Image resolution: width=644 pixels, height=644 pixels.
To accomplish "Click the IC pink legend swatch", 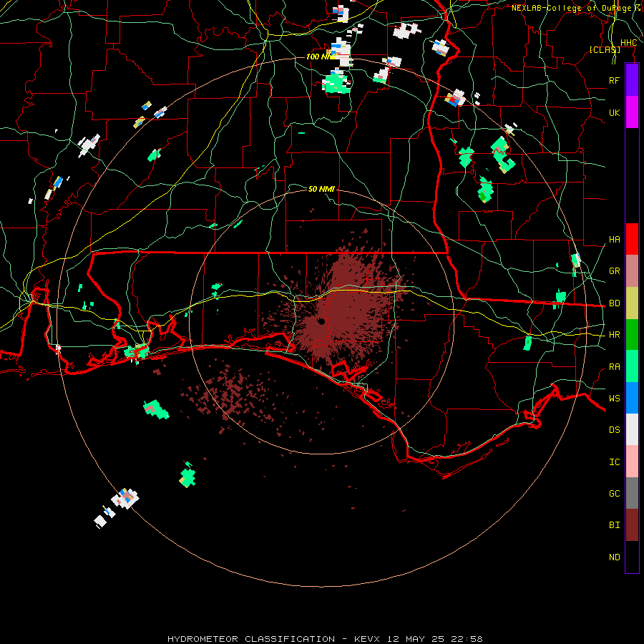I will 632,462.
